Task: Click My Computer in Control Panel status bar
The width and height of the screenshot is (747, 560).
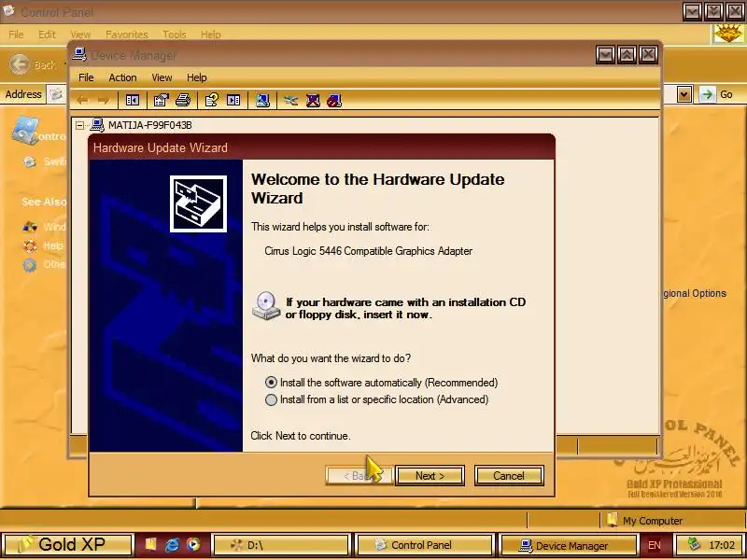Action: 645,521
